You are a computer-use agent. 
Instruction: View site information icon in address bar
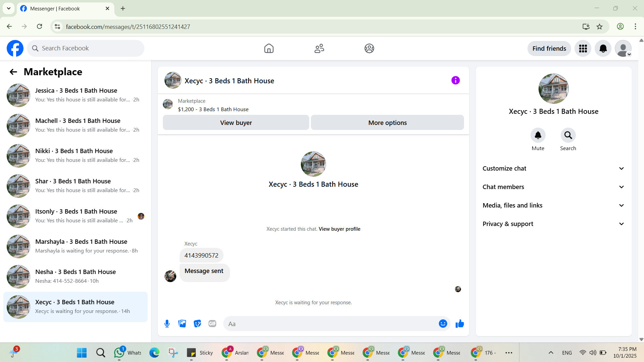(58, 27)
